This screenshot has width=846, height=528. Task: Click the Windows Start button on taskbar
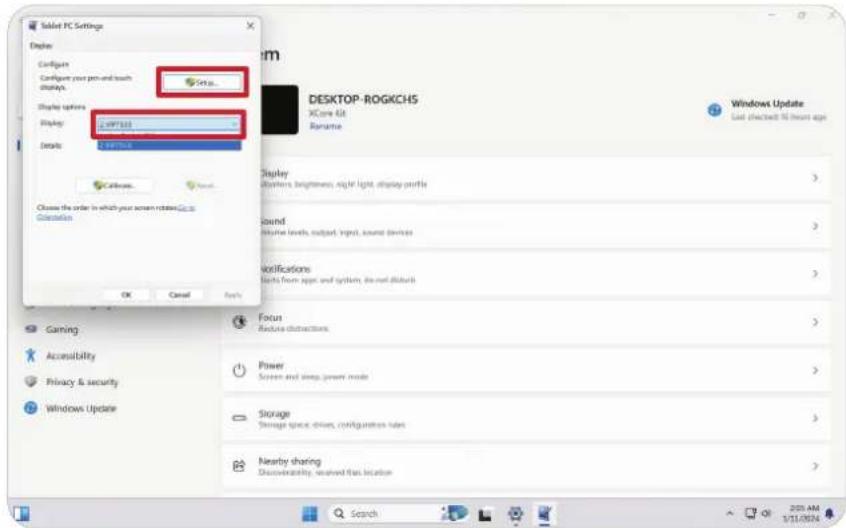[x=310, y=514]
